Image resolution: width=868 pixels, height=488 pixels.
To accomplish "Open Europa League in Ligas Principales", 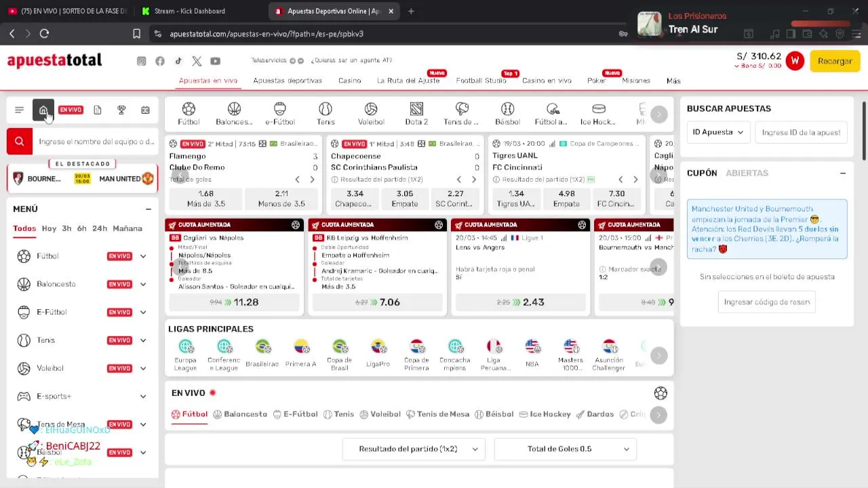I will click(185, 355).
